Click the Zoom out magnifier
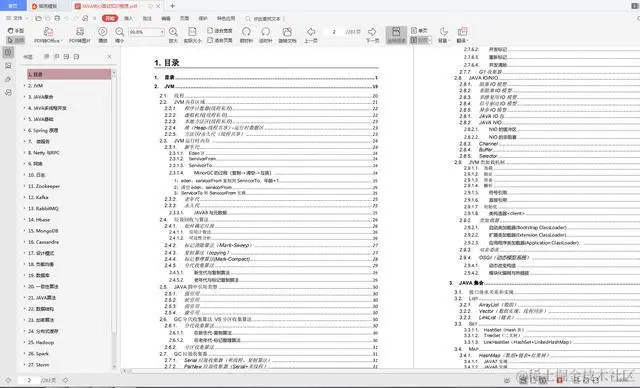Image resolution: width=640 pixels, height=388 pixels. click(x=119, y=35)
